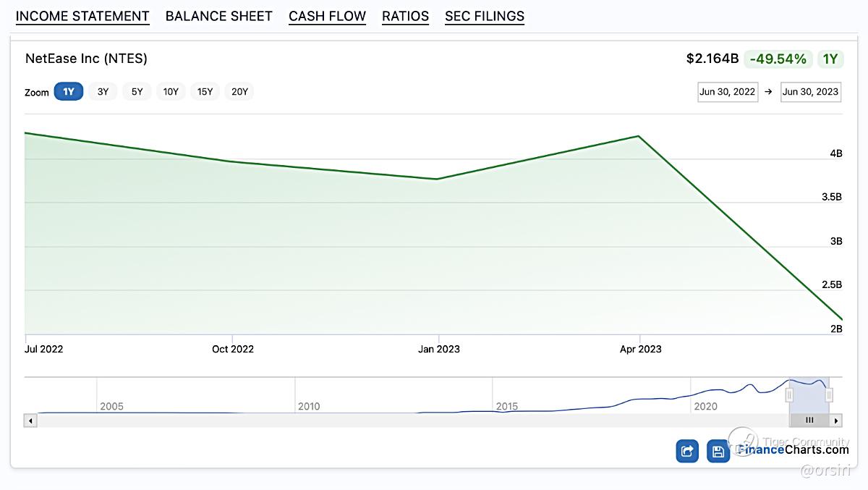Click the share chart icon
The image size is (868, 490).
(x=687, y=451)
